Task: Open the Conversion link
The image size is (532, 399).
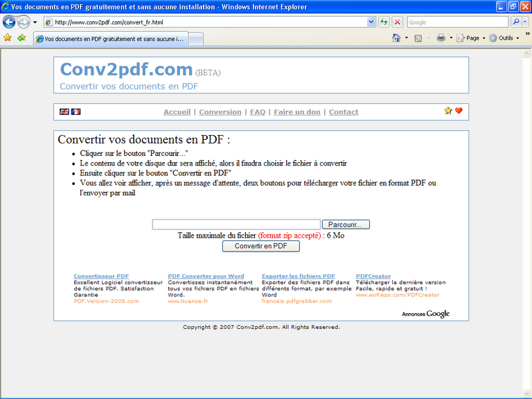Action: click(x=220, y=112)
